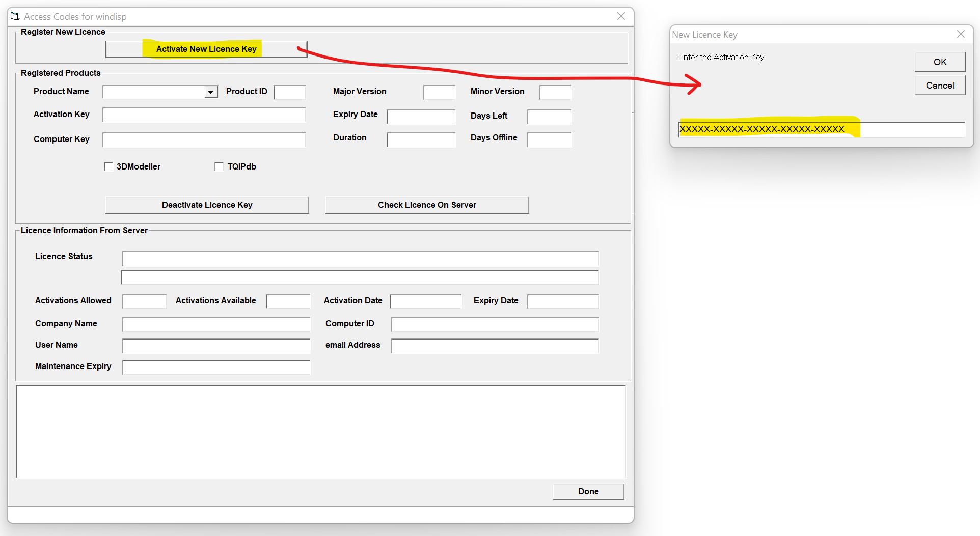Click the Expiry Date field under Licence Information

pyautogui.click(x=562, y=301)
